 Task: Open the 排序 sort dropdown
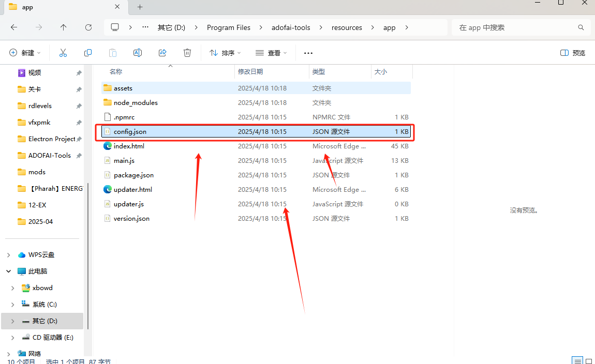(225, 53)
